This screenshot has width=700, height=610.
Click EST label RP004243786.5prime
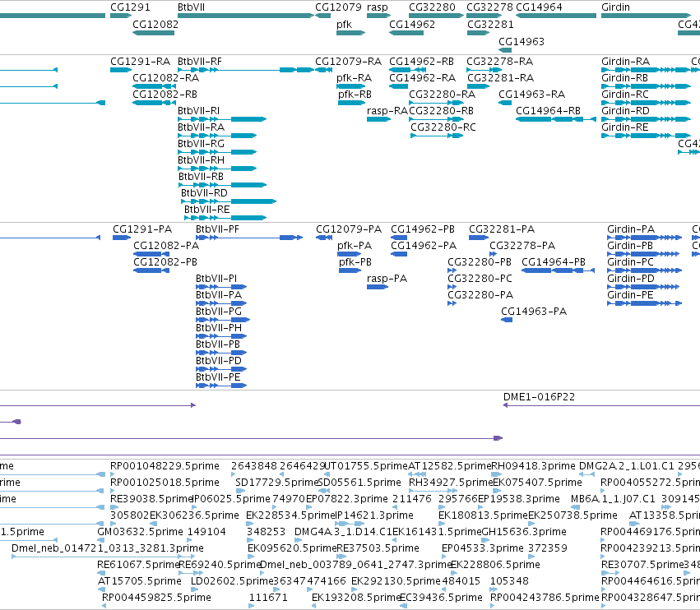pyautogui.click(x=545, y=598)
